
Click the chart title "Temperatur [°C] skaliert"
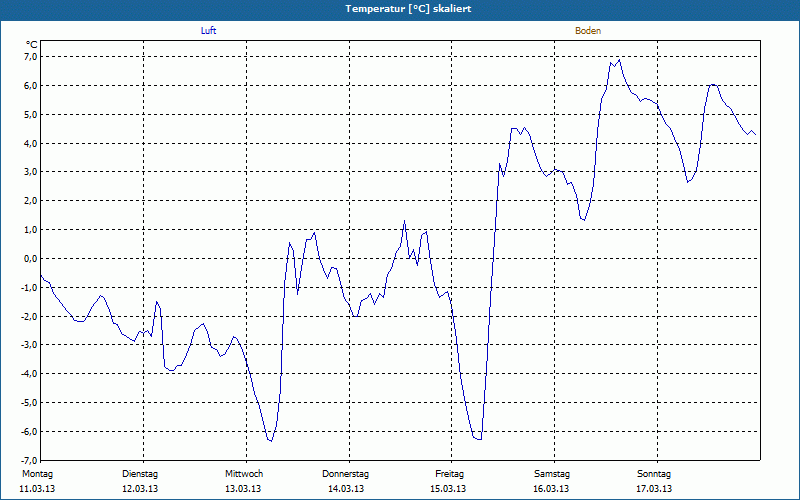408,9
